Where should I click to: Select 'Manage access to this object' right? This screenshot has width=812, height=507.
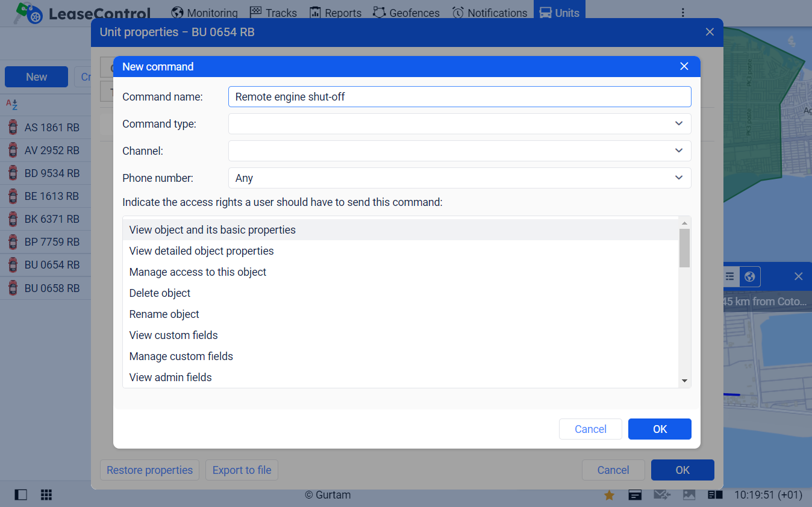tap(198, 272)
